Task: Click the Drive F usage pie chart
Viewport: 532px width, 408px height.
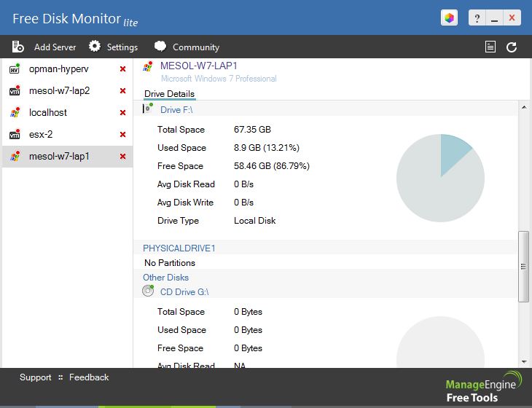Action: click(x=440, y=178)
